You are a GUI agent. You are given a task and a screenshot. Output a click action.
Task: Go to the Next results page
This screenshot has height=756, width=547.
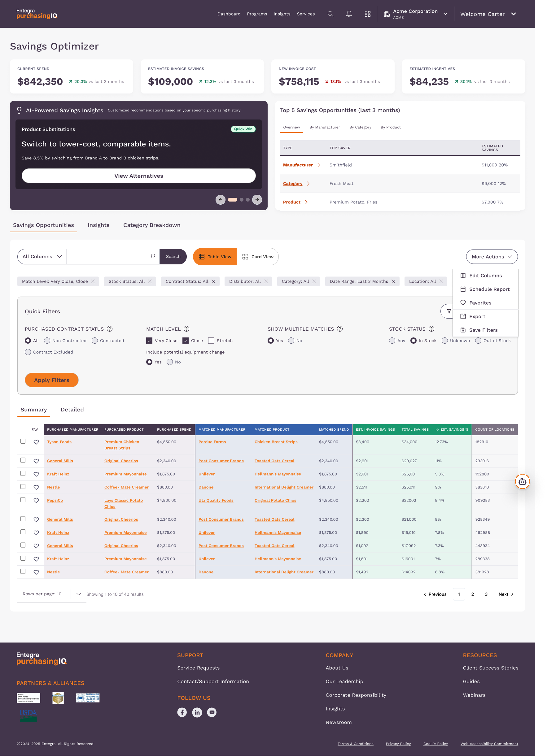(506, 594)
